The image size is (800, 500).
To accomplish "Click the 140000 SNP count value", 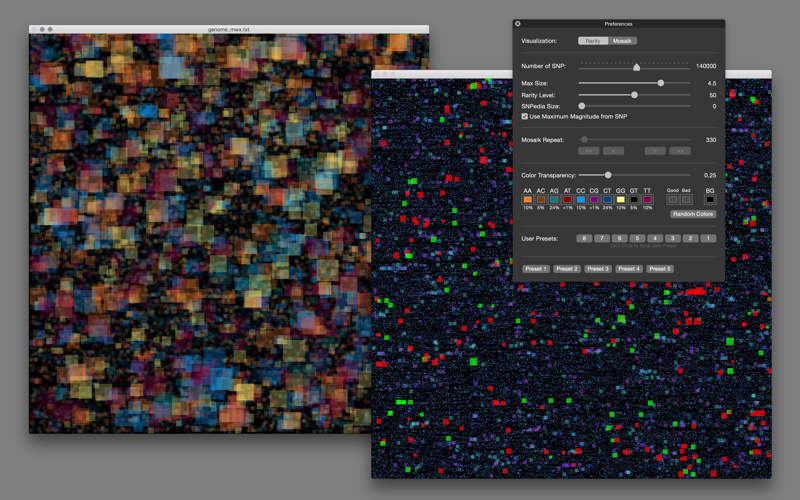I will pos(706,66).
